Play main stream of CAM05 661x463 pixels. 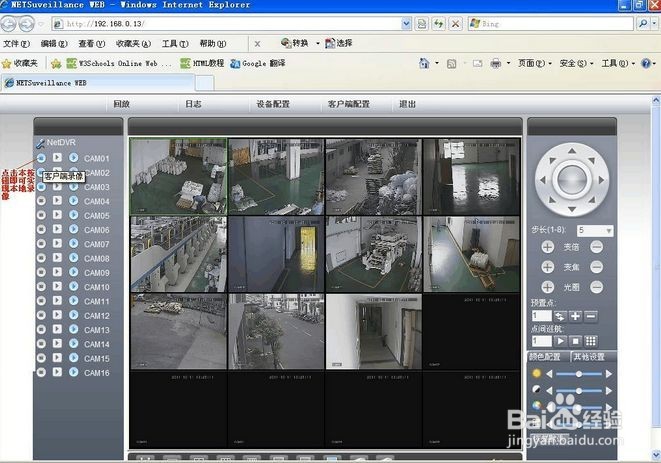point(57,215)
